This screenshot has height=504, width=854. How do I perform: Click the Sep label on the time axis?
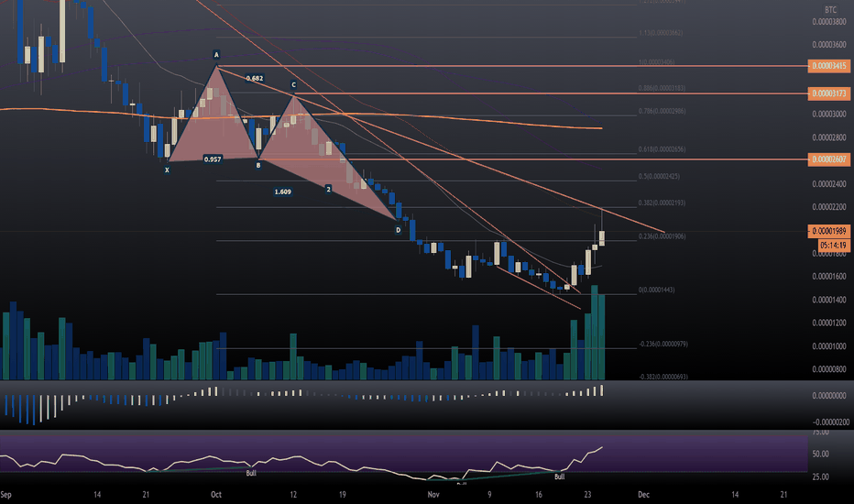6,495
